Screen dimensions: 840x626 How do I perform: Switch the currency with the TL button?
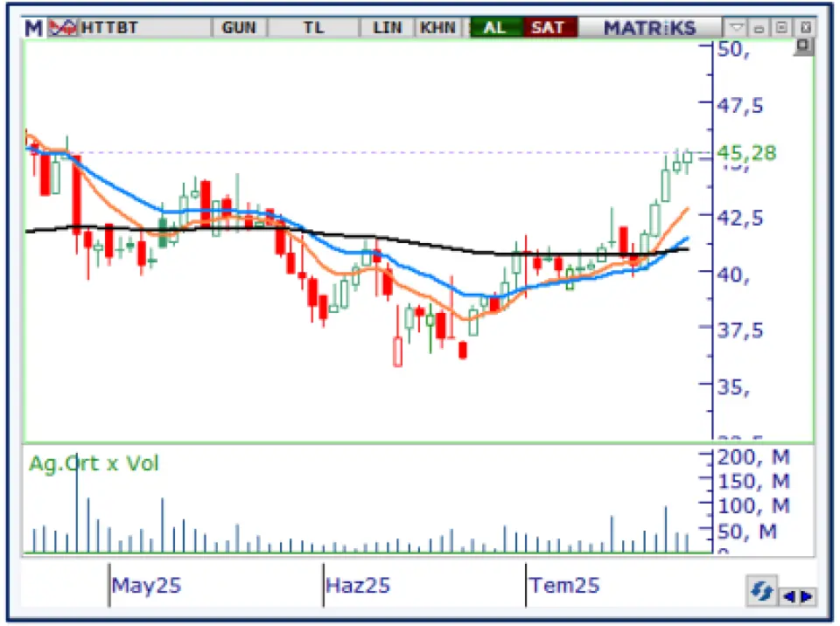pos(313,27)
